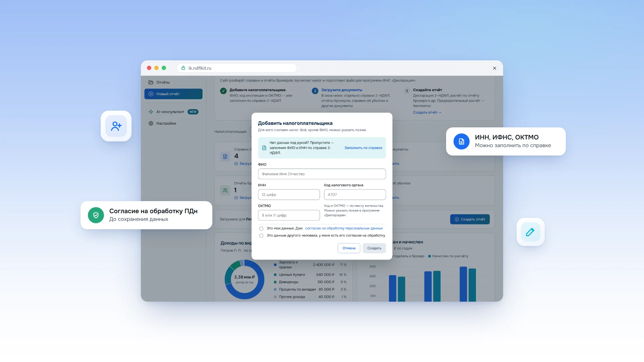
Task: Click the Загрузите документы step heading
Action: [341, 90]
